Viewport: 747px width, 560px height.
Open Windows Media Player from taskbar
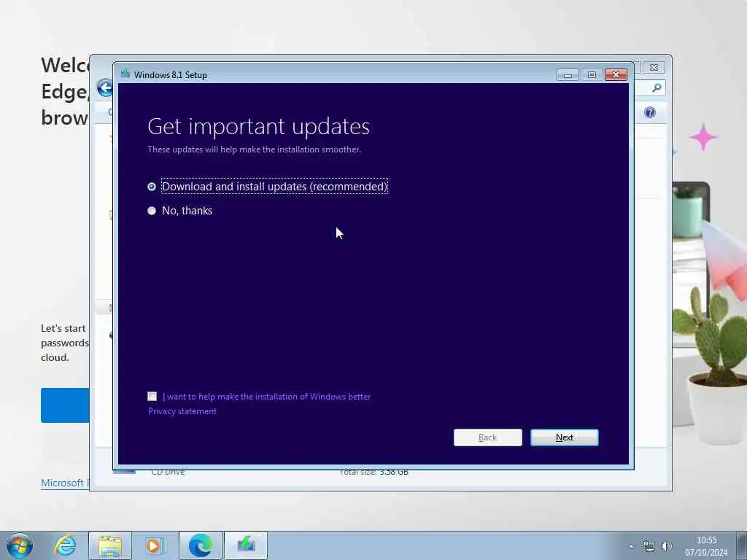pos(154,545)
